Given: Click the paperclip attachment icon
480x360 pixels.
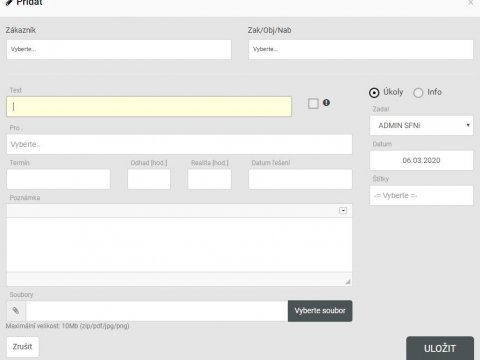Looking at the screenshot, I should point(16,311).
